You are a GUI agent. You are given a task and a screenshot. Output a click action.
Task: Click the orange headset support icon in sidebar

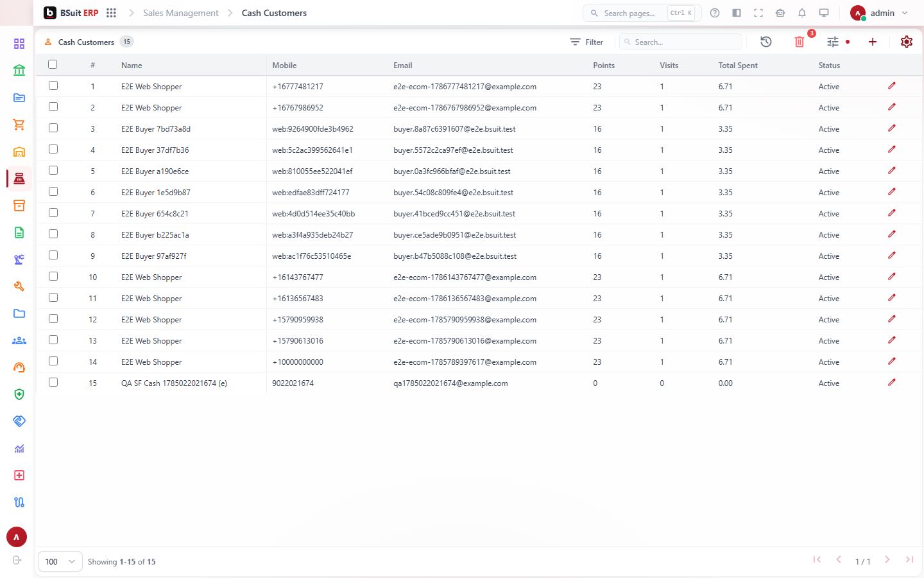[19, 367]
